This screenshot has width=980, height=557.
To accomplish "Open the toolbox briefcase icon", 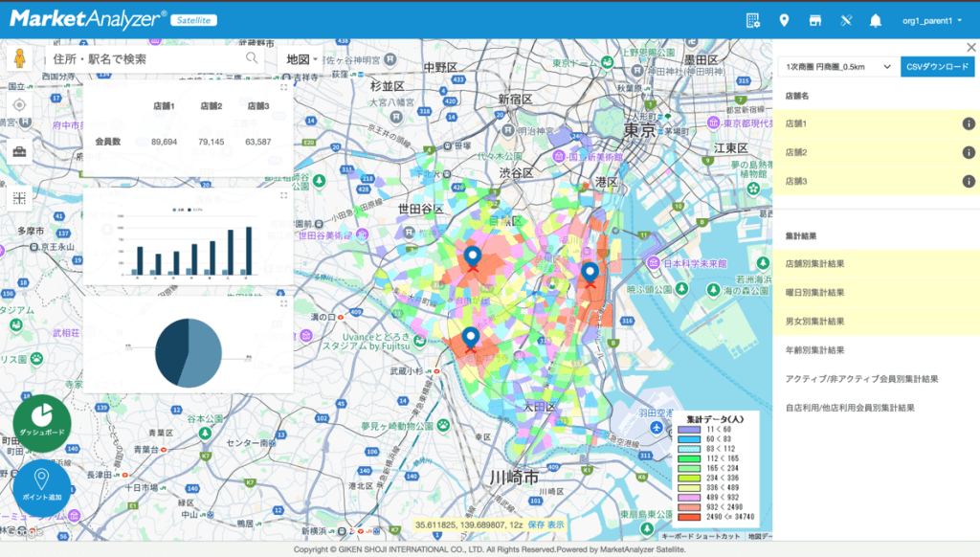I will 19,152.
